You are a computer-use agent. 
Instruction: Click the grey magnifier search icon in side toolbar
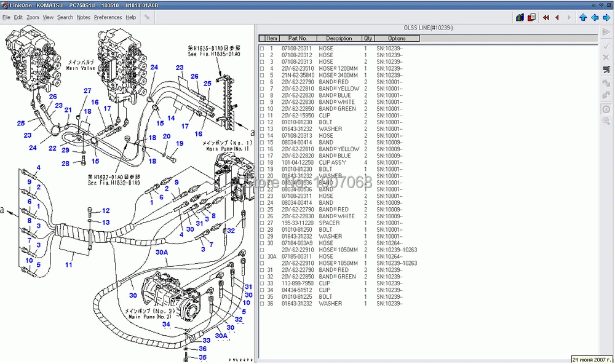(x=606, y=121)
